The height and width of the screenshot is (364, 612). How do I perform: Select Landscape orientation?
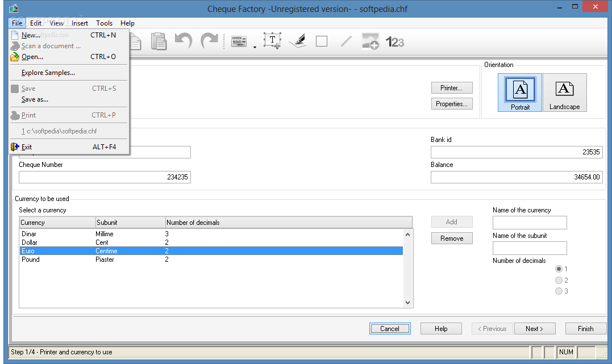click(564, 93)
